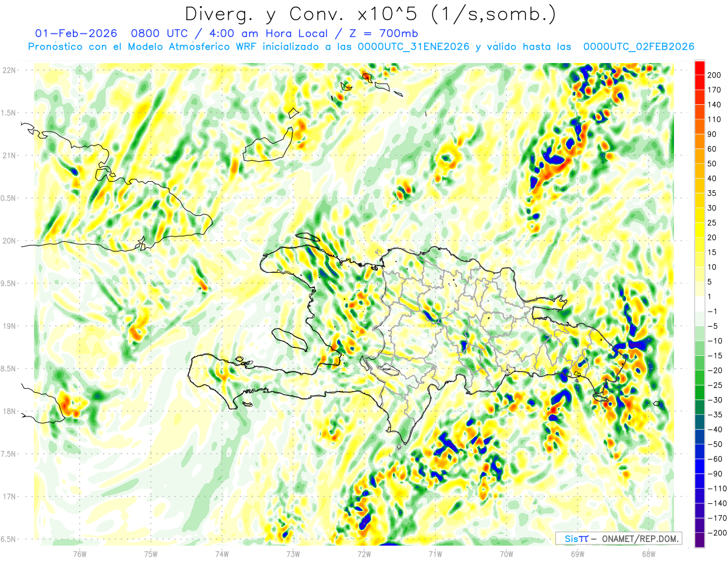Click the white swatch between 1 and -1
Image resolution: width=728 pixels, height=562 pixels.
click(x=699, y=304)
